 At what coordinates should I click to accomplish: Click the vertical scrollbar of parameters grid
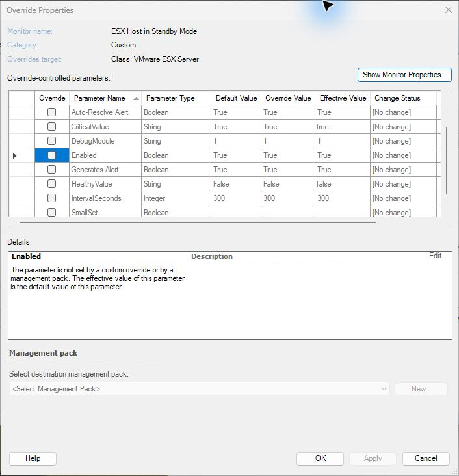(446, 161)
